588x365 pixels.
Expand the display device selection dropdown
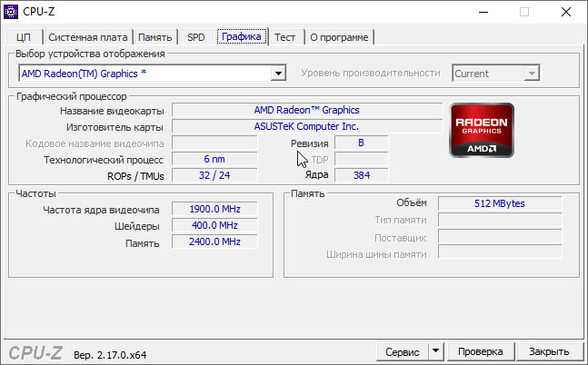coord(278,74)
